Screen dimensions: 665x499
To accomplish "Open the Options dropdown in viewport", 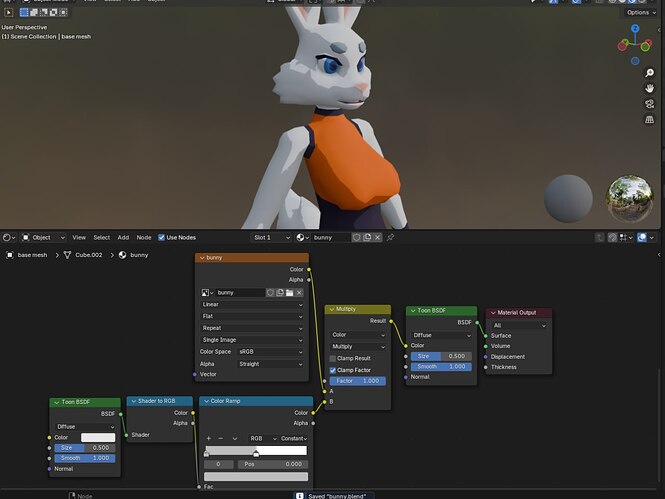I will [x=641, y=12].
